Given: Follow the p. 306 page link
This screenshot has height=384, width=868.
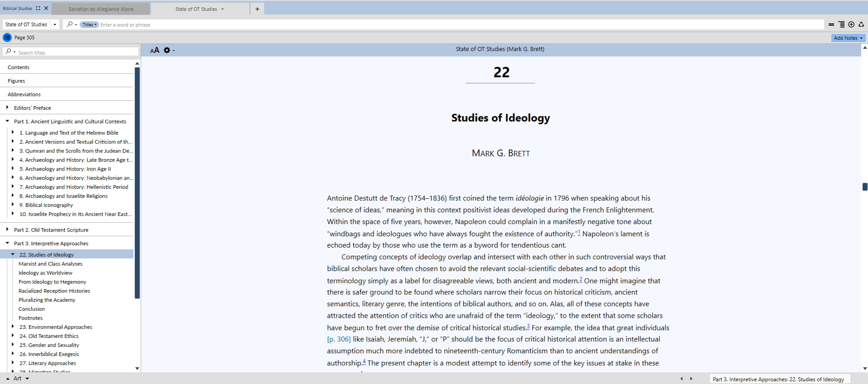Looking at the screenshot, I should click(x=339, y=339).
